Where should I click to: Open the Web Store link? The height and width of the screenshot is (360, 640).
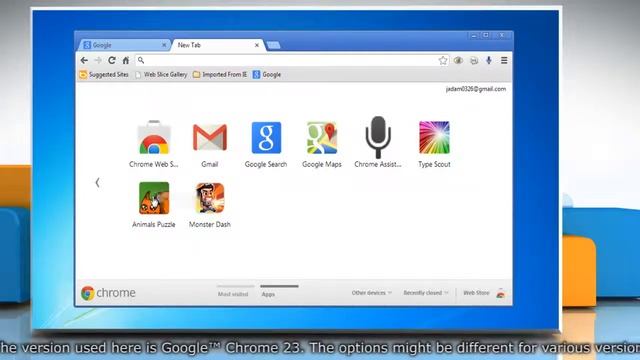[x=476, y=293]
